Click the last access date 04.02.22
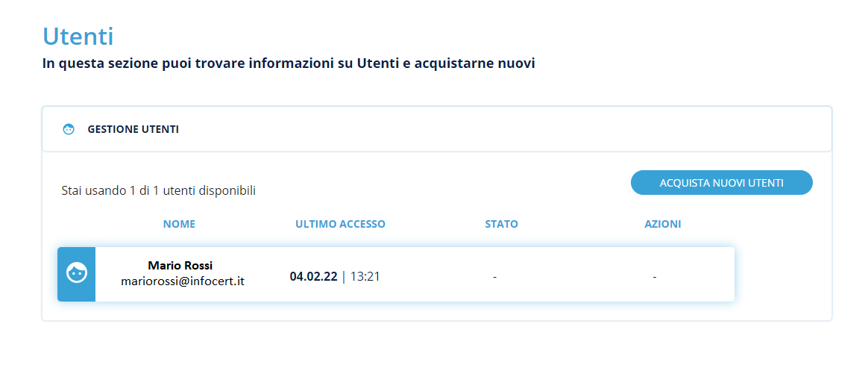 (x=313, y=277)
